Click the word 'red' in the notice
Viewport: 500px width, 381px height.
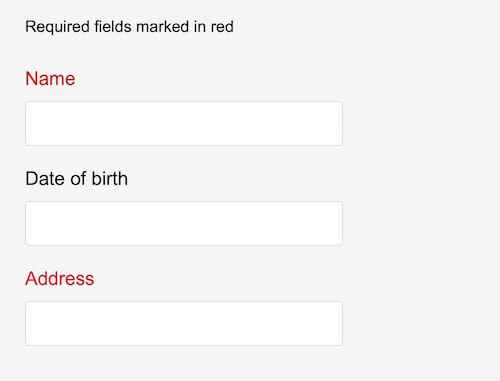tap(222, 27)
